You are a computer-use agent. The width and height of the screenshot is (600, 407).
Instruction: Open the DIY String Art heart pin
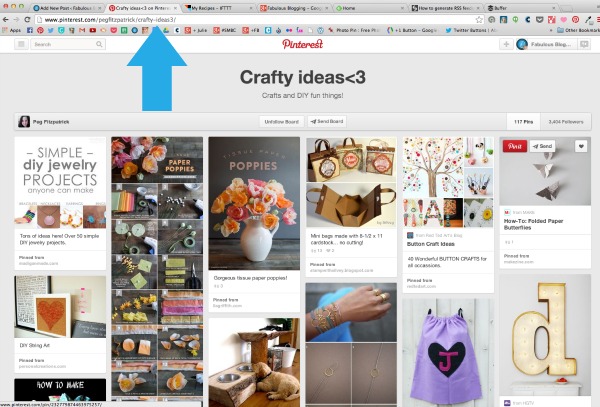[60, 307]
